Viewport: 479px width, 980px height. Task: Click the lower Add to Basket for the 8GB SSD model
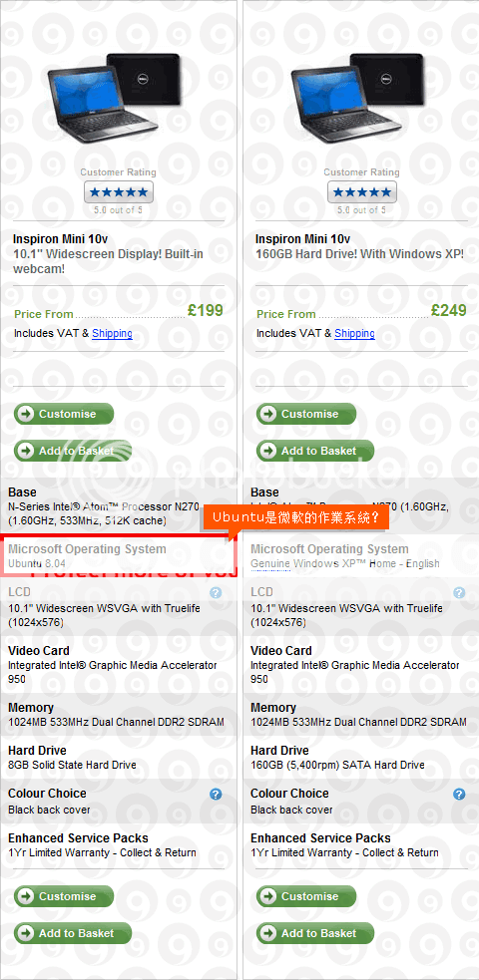pos(73,933)
